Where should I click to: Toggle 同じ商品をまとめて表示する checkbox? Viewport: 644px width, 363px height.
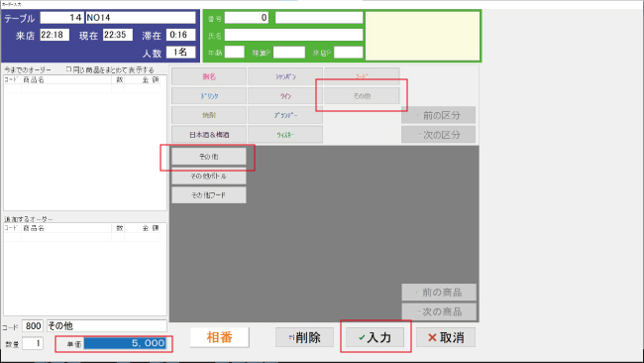(x=68, y=69)
